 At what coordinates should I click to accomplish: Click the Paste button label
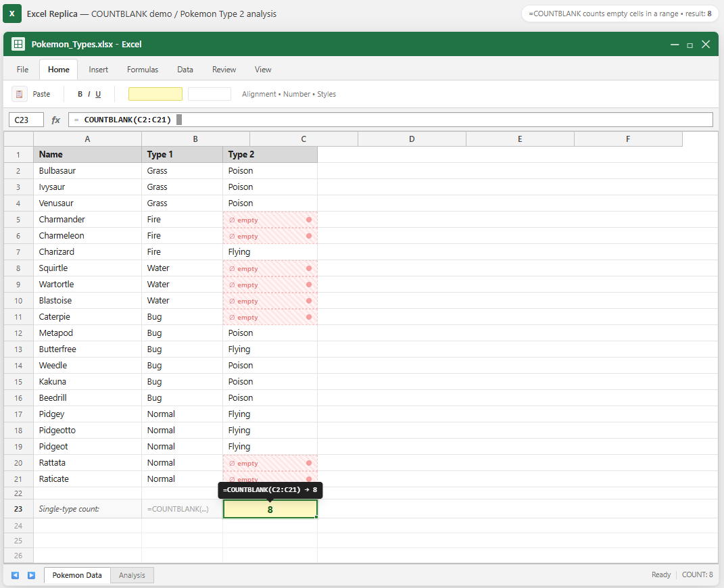click(41, 94)
